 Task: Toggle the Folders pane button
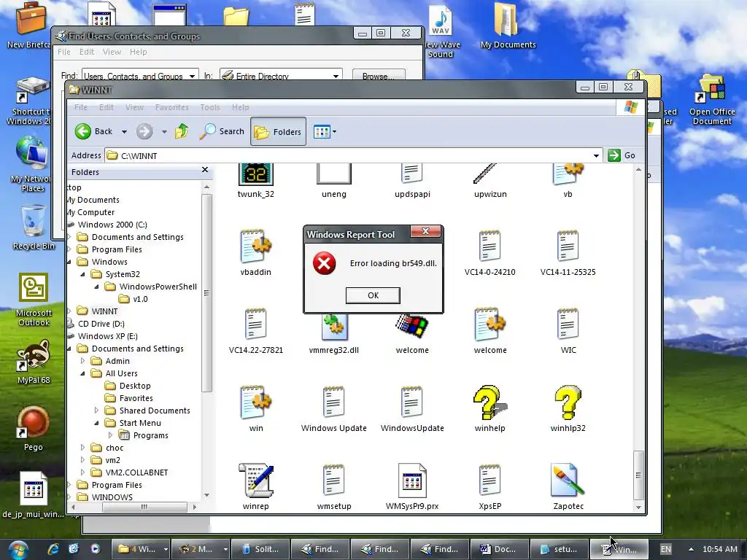[278, 132]
